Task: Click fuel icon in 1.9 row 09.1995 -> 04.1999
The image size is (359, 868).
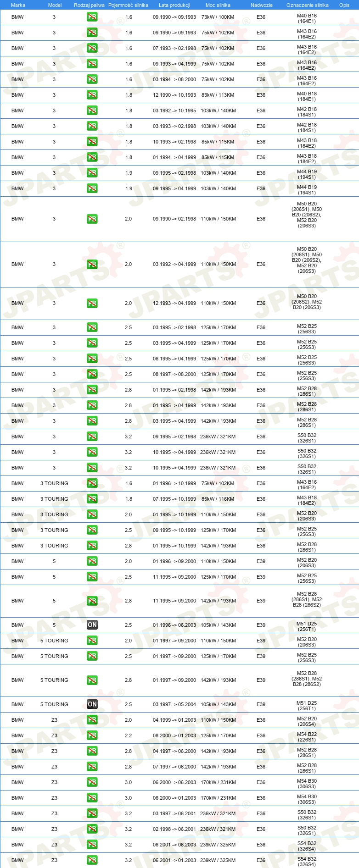Action: point(92,189)
